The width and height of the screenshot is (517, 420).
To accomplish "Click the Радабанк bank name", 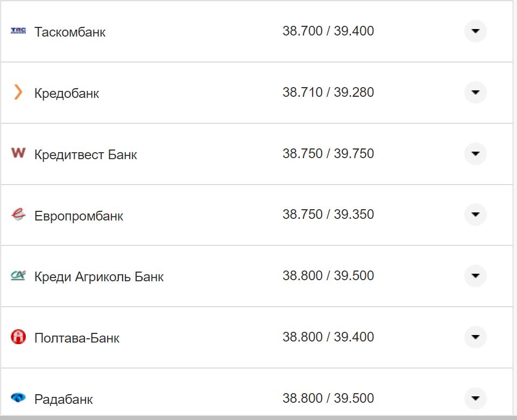I will click(x=65, y=399).
